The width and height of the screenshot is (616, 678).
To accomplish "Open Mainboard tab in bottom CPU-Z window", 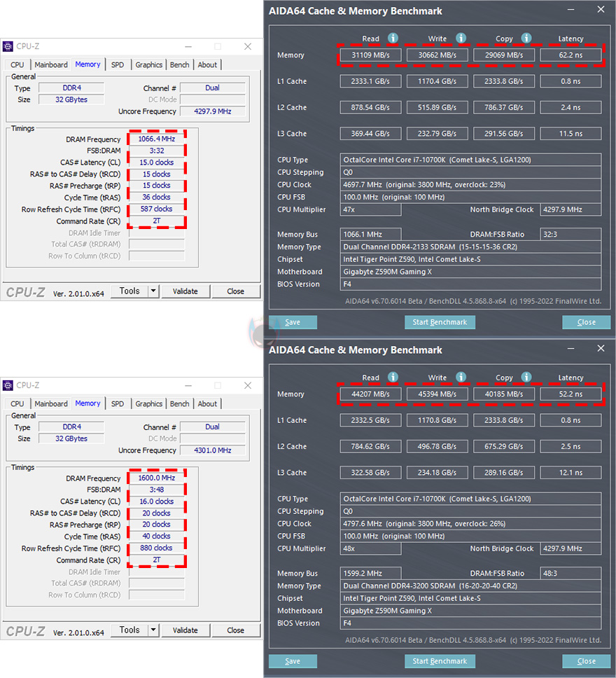I will (51, 404).
